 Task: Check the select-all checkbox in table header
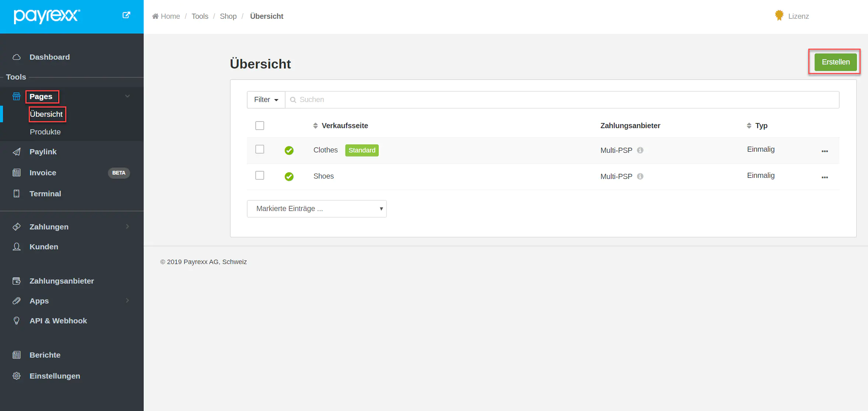coord(260,126)
